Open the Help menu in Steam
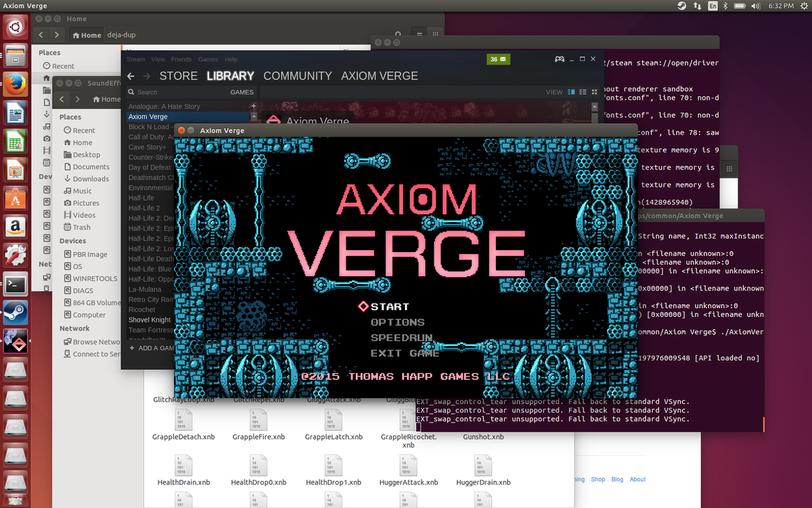 (x=231, y=60)
